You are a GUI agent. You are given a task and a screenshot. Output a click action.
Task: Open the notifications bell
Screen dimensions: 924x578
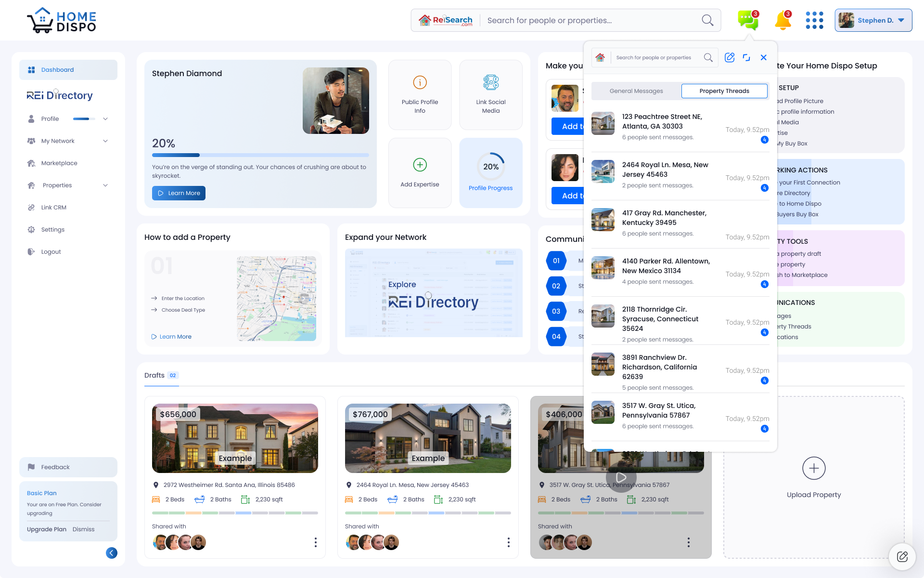tap(783, 20)
